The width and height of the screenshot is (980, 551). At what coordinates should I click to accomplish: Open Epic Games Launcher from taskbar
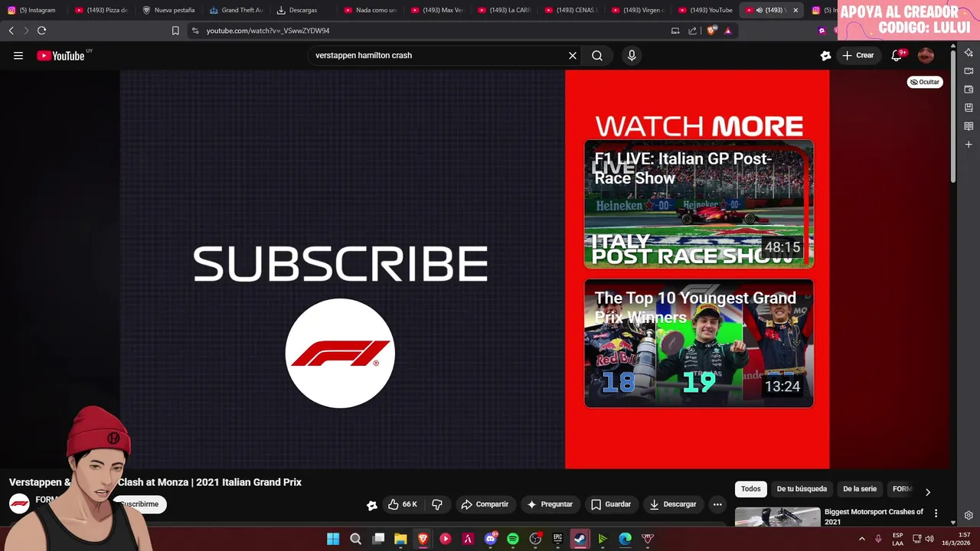558,539
